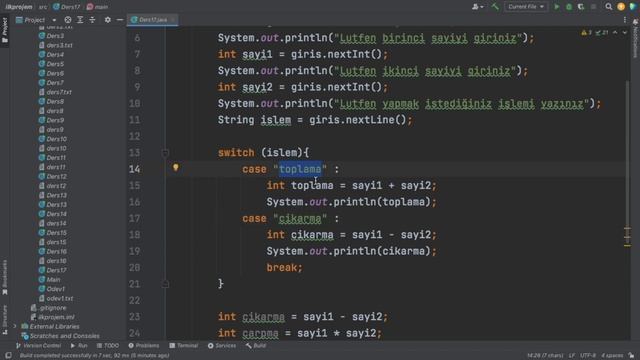
Task: Select the Main class in the Project tree
Action: [49, 280]
